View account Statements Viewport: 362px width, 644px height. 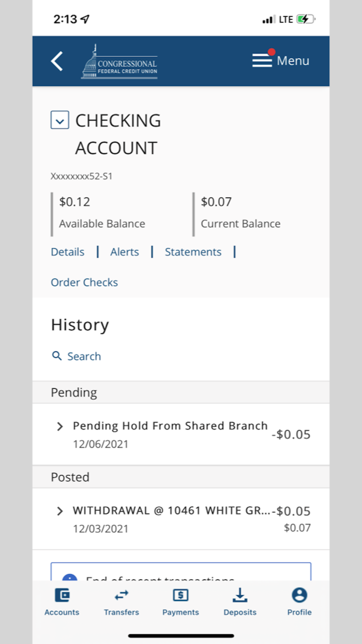193,252
